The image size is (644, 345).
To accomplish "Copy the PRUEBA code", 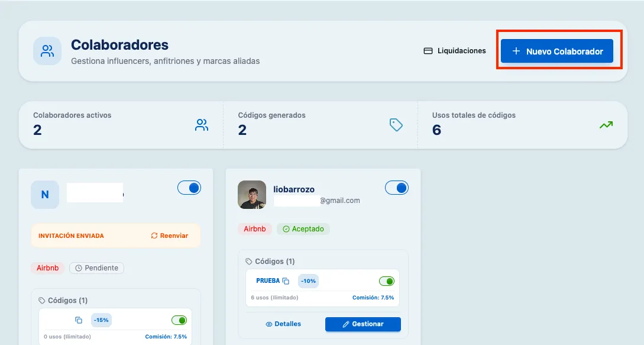I will click(286, 281).
